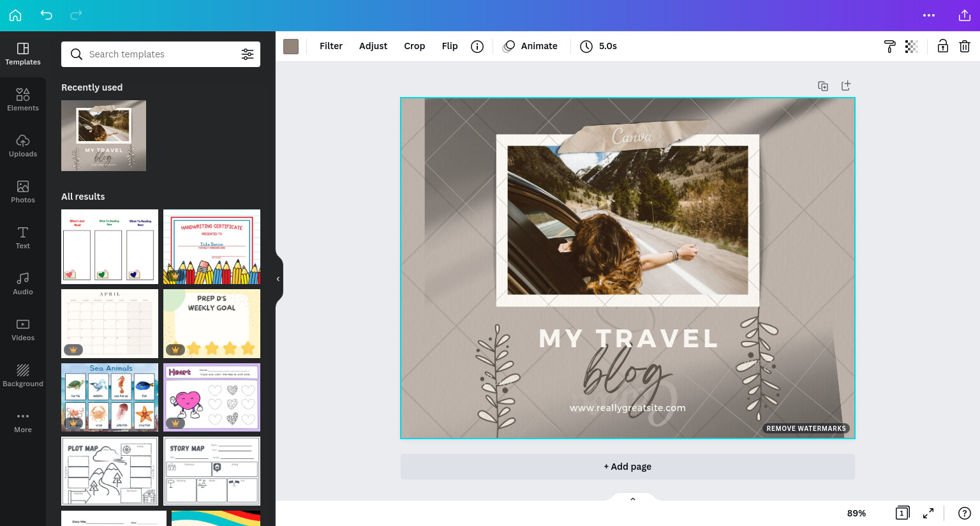The image size is (980, 526).
Task: Delete the selected element with trash icon
Action: (x=965, y=46)
